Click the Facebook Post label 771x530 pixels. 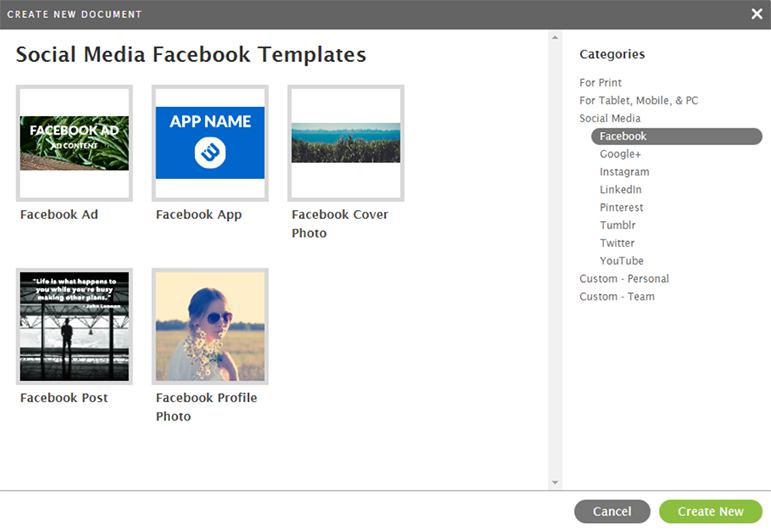click(64, 398)
